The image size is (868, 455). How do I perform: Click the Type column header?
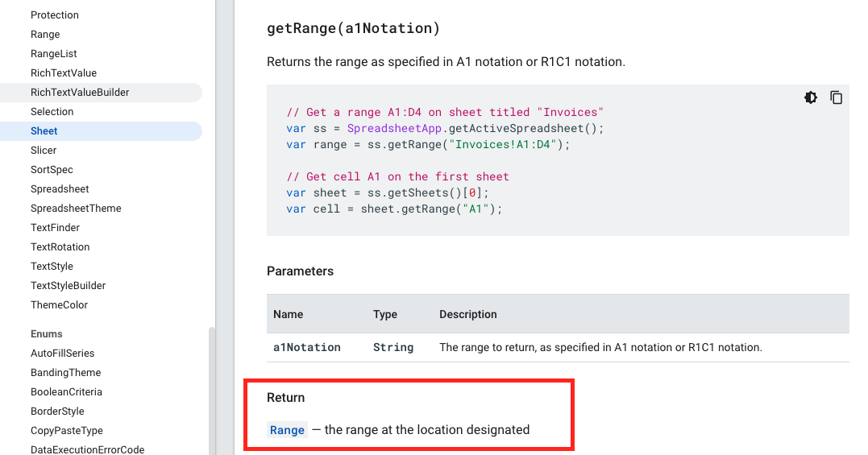[x=384, y=314]
